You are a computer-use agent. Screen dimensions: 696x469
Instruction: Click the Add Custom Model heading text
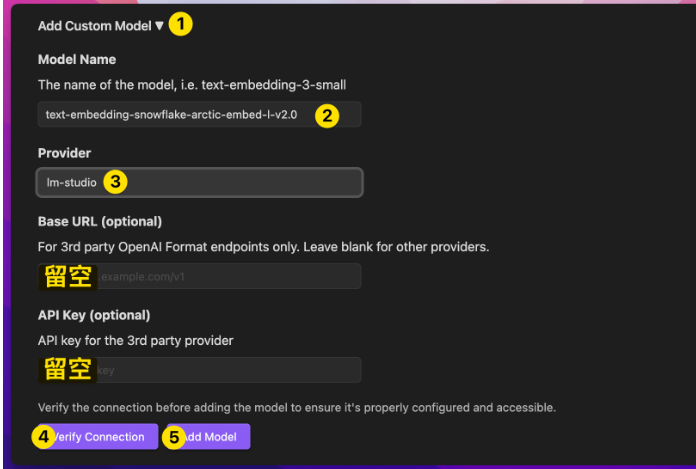tap(95, 26)
